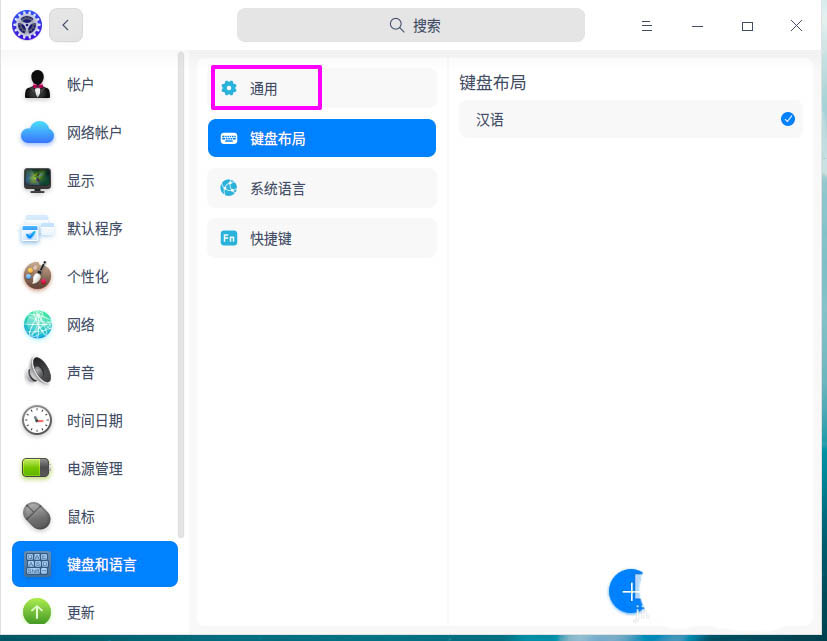Open the hamburger menu at top right
This screenshot has height=641, width=827.
click(646, 25)
